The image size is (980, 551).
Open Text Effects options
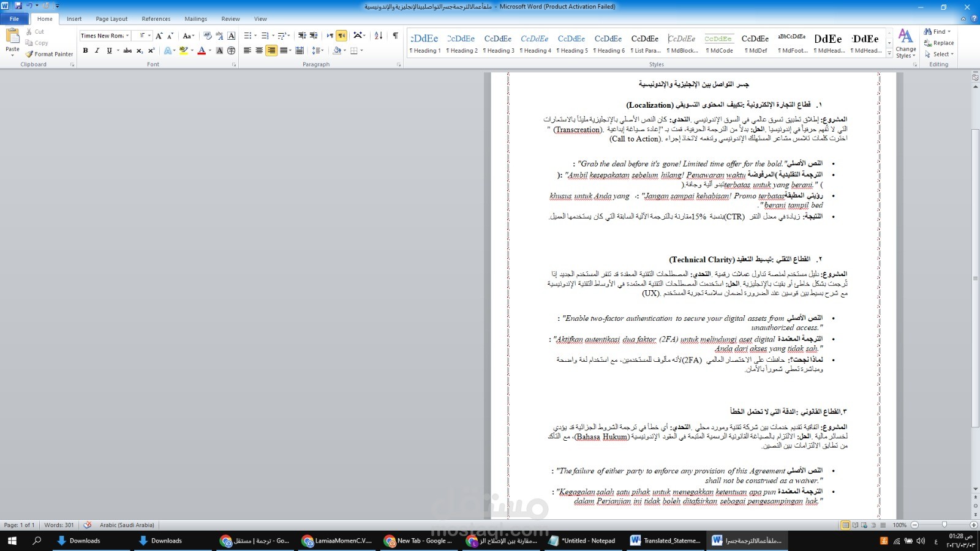169,51
